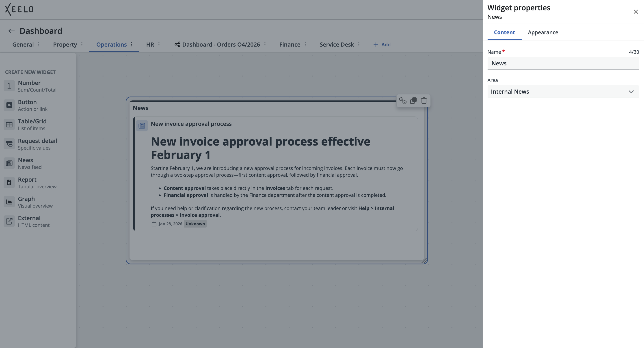Viewport: 644px width, 348px height.
Task: Click the Number widget icon
Action: tap(9, 86)
